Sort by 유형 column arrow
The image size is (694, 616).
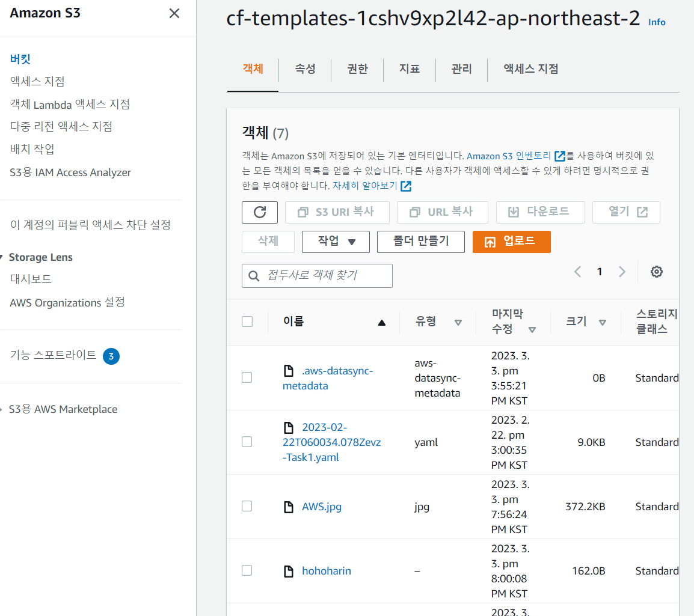458,323
